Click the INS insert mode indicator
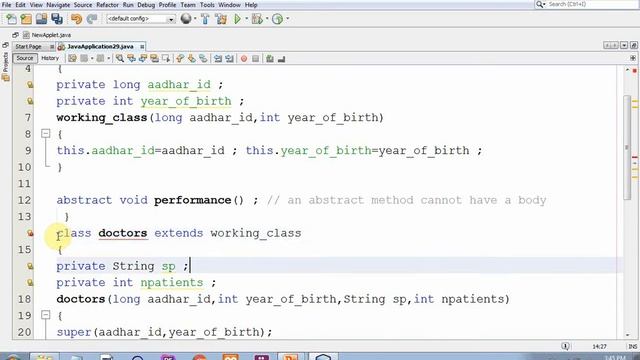The width and height of the screenshot is (640, 360). pos(632,347)
